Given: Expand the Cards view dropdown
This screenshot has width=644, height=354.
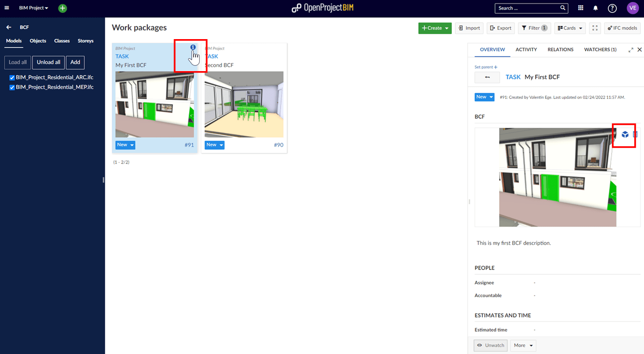Looking at the screenshot, I should (570, 28).
